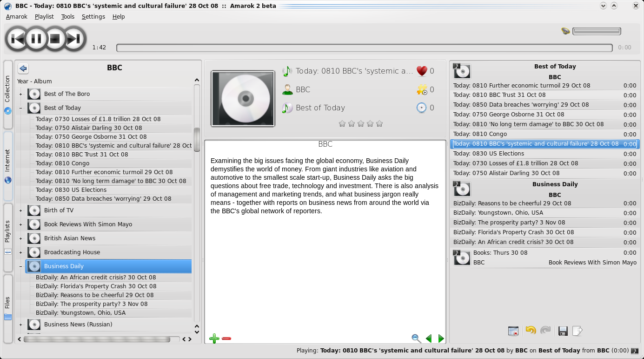Click the artist person icon next to BBC

tap(287, 90)
